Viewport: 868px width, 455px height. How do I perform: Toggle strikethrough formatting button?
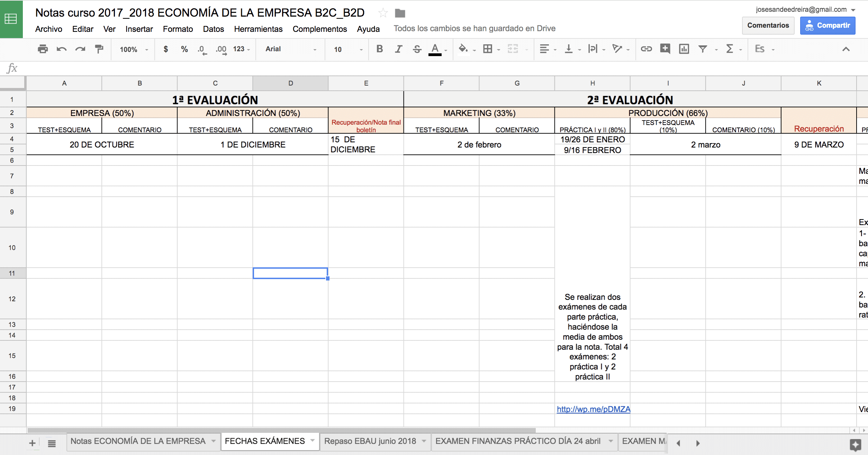(417, 49)
